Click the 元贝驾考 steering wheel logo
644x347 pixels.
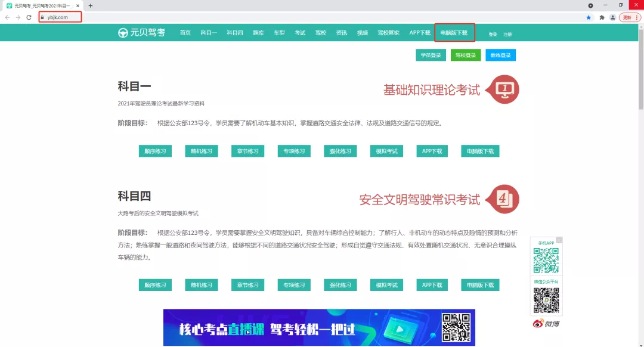[123, 33]
